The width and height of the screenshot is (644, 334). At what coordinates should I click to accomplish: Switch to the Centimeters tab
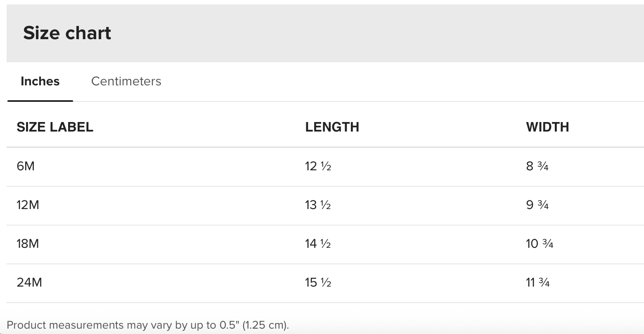[126, 81]
